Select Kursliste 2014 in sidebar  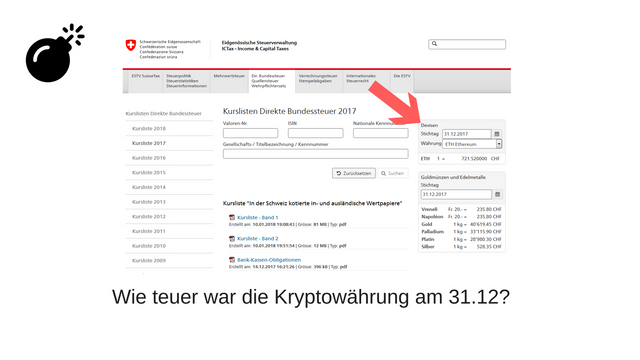coord(149,187)
